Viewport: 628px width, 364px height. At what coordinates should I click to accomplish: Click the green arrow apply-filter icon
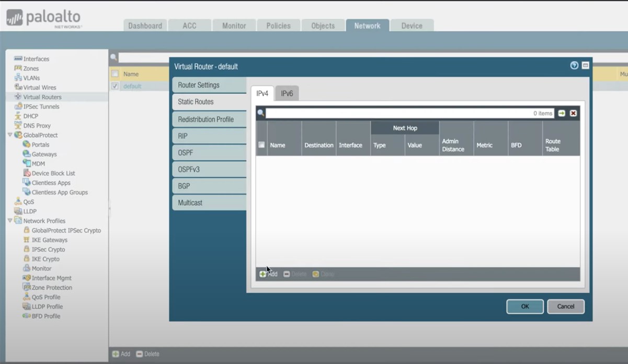[x=562, y=113]
